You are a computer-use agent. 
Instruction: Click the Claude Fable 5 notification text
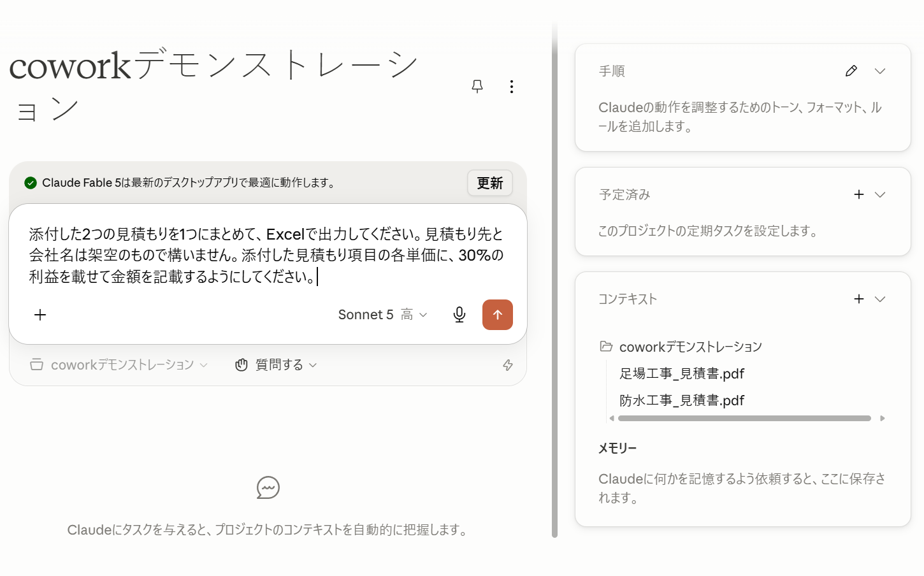coord(189,183)
